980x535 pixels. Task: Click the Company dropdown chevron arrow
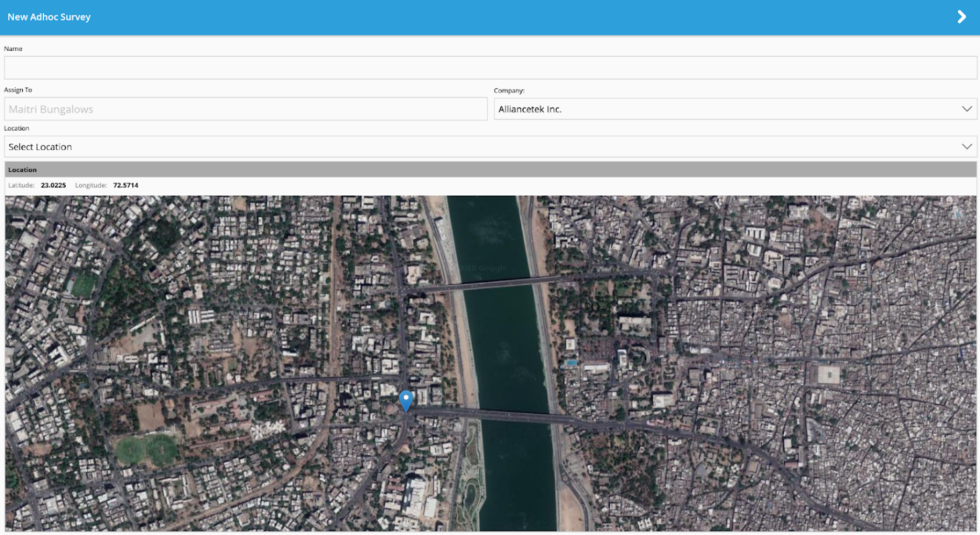click(x=967, y=109)
